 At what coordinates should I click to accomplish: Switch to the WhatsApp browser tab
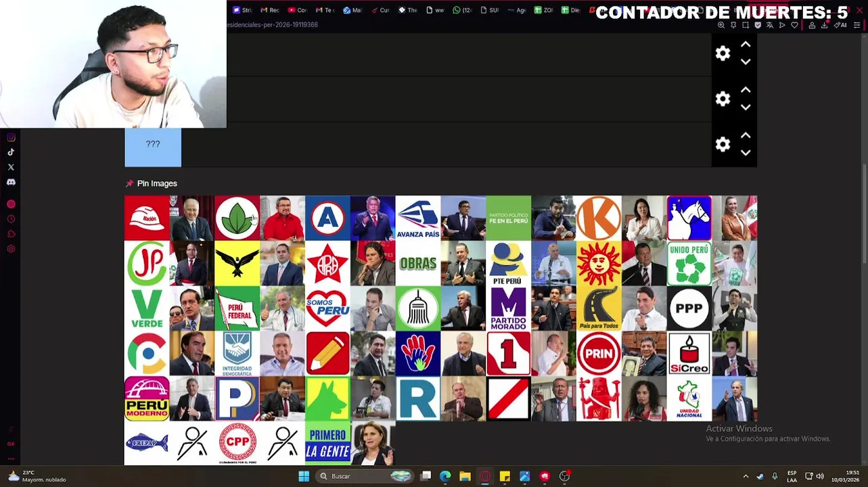click(462, 10)
